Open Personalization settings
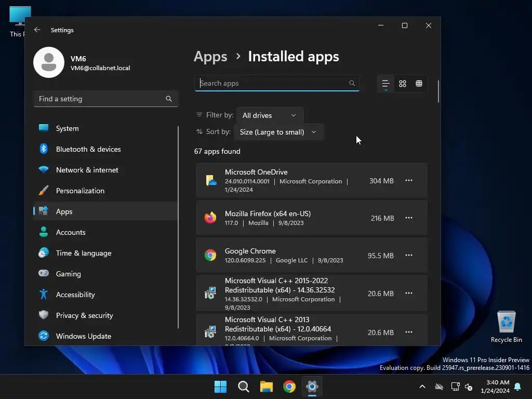The image size is (532, 399). (x=105, y=190)
